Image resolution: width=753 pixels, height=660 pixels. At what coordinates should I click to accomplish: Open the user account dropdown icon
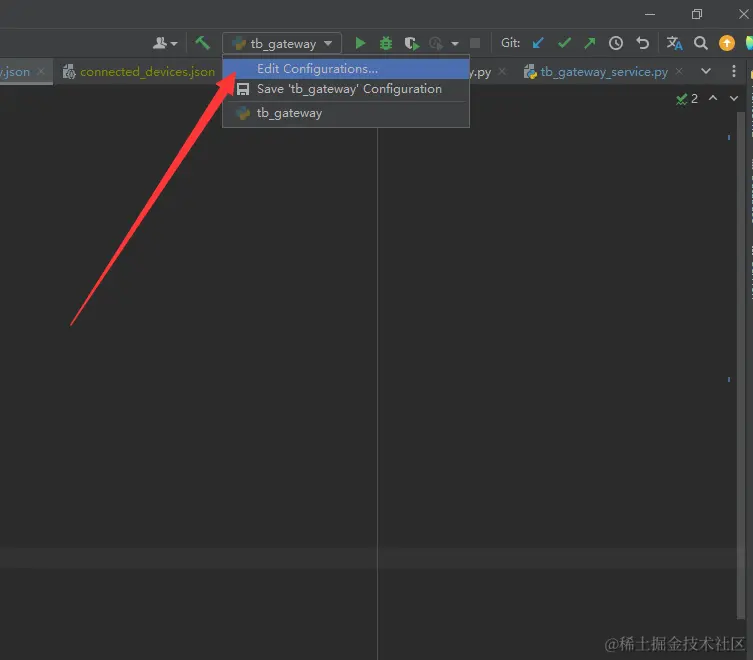[x=165, y=43]
